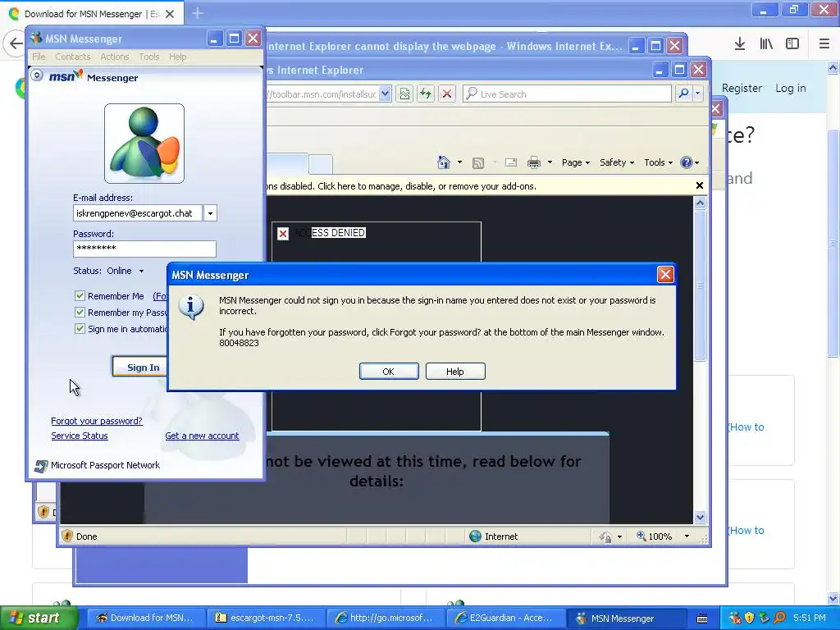The width and height of the screenshot is (840, 630).
Task: Open the Status Online dropdown
Action: pyautogui.click(x=141, y=271)
